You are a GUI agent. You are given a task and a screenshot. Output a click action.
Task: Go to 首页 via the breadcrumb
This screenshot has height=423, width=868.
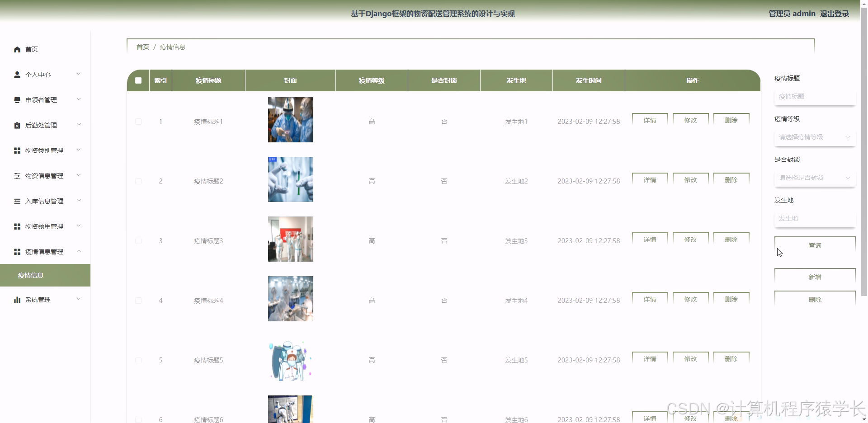coord(143,47)
